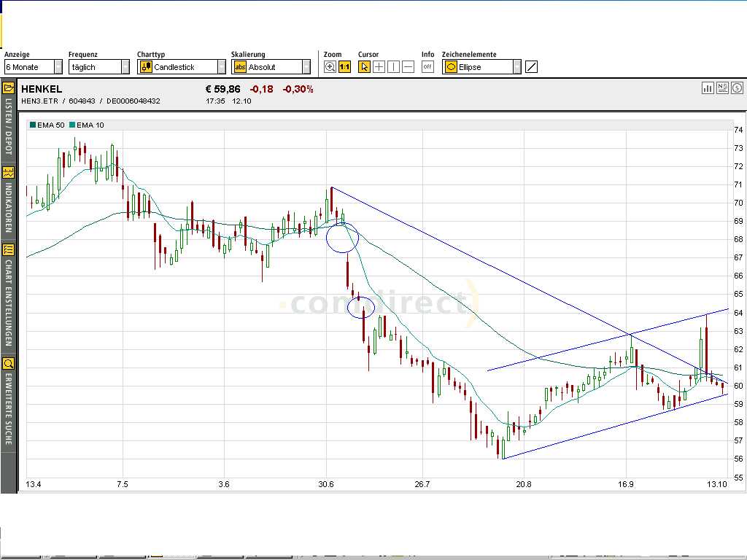Screen dimensions: 747x560
Task: Click the EMA 50 legend label
Action: click(x=51, y=125)
